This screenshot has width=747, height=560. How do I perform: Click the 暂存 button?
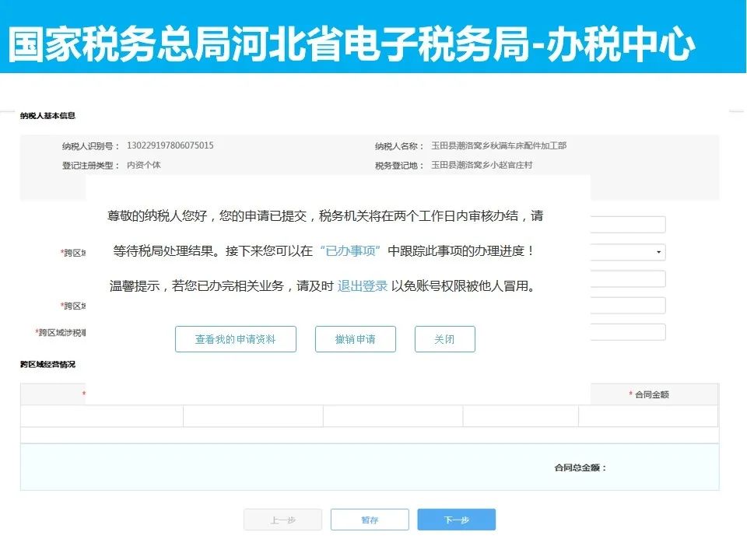[x=370, y=520]
